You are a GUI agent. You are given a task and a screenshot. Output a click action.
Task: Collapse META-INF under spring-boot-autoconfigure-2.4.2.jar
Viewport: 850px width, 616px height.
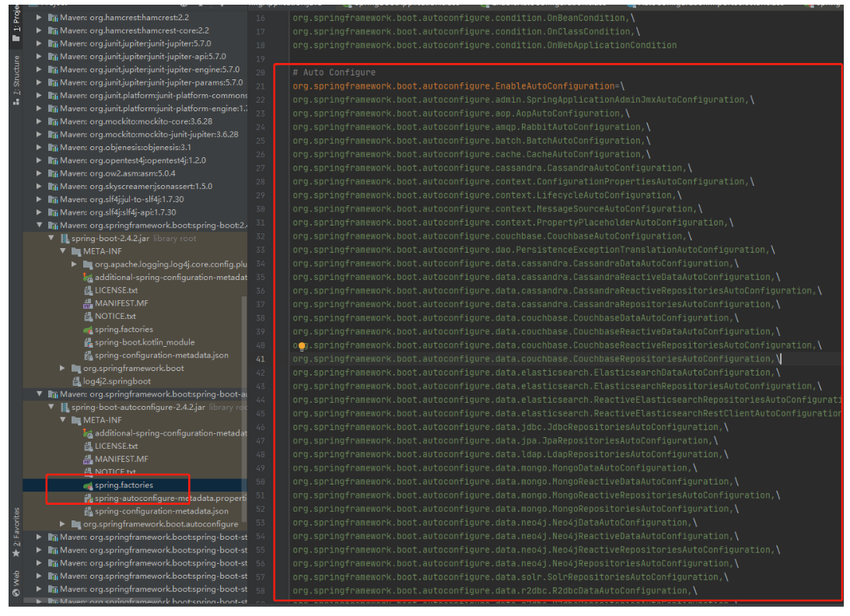63,420
